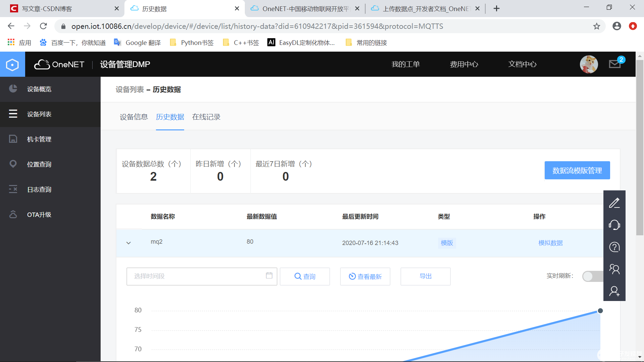644x362 pixels.
Task: Click the user avatar picture
Action: pyautogui.click(x=589, y=64)
